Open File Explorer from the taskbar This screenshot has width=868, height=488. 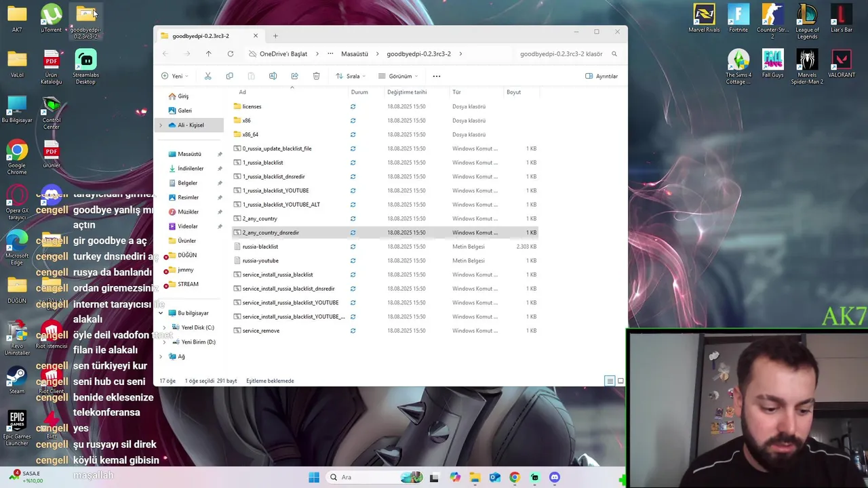[475, 477]
